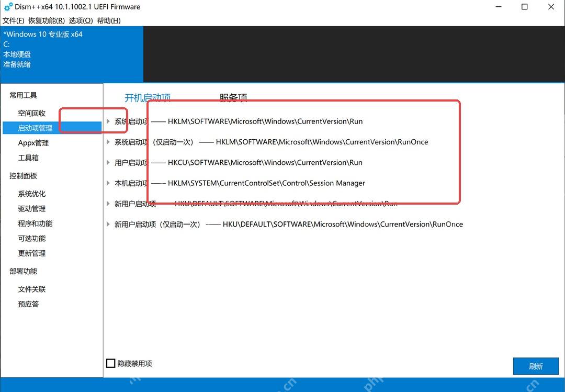Select 启动项管理 in the sidebar
The image size is (565, 392).
click(52, 128)
